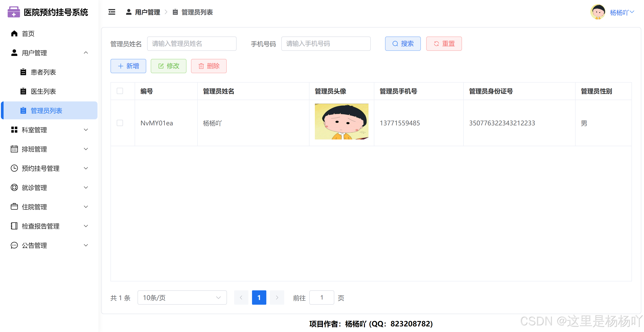Image resolution: width=644 pixels, height=332 pixels.
Task: Click the user avatar in top right
Action: click(598, 12)
